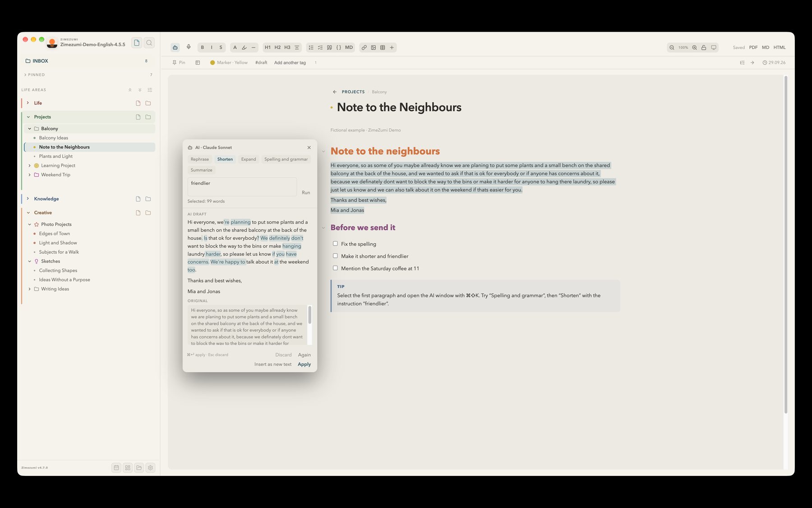
Task: Select the highlighter marker tool
Action: click(244, 47)
